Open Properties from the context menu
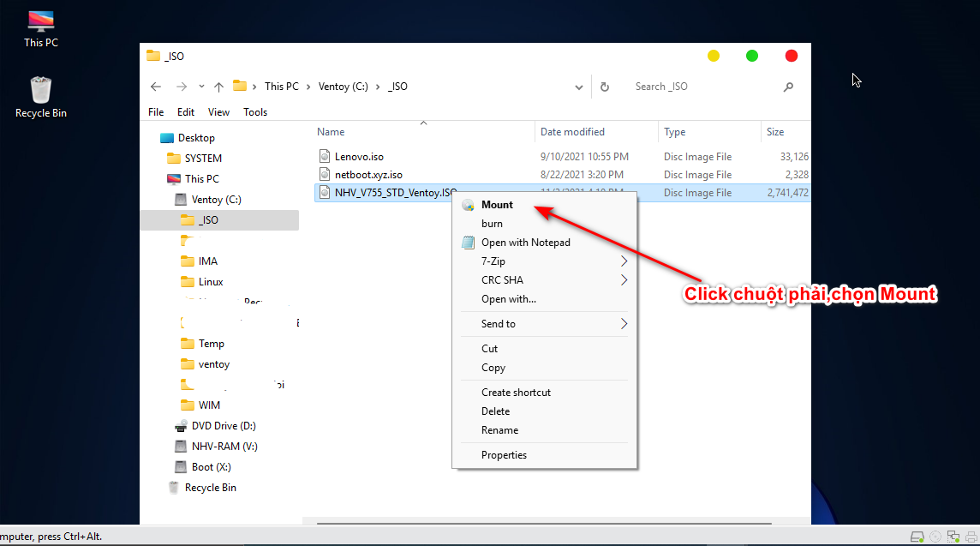 point(544,455)
